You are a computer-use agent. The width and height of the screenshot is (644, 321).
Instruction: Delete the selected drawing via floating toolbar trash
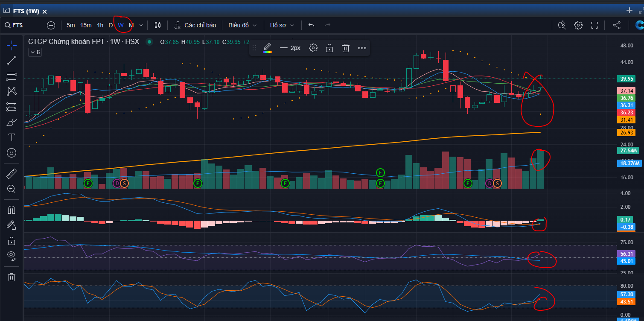point(346,48)
